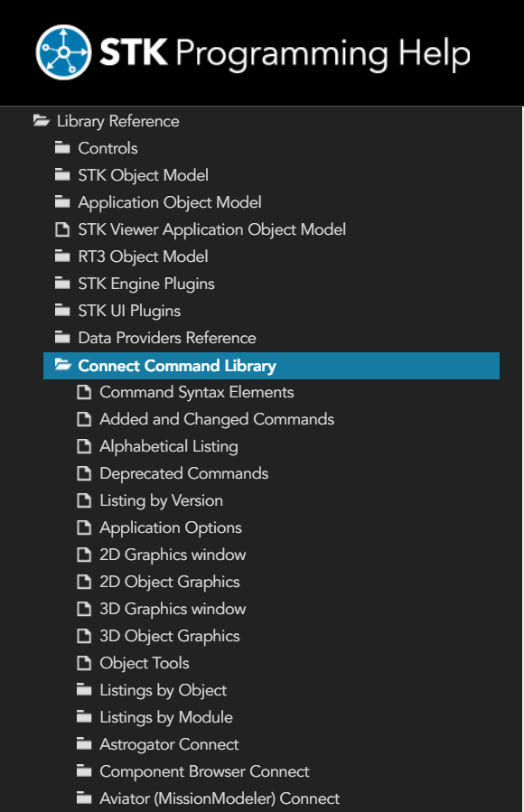The height and width of the screenshot is (812, 524).
Task: Click the Listings by Object folder icon
Action: [84, 689]
